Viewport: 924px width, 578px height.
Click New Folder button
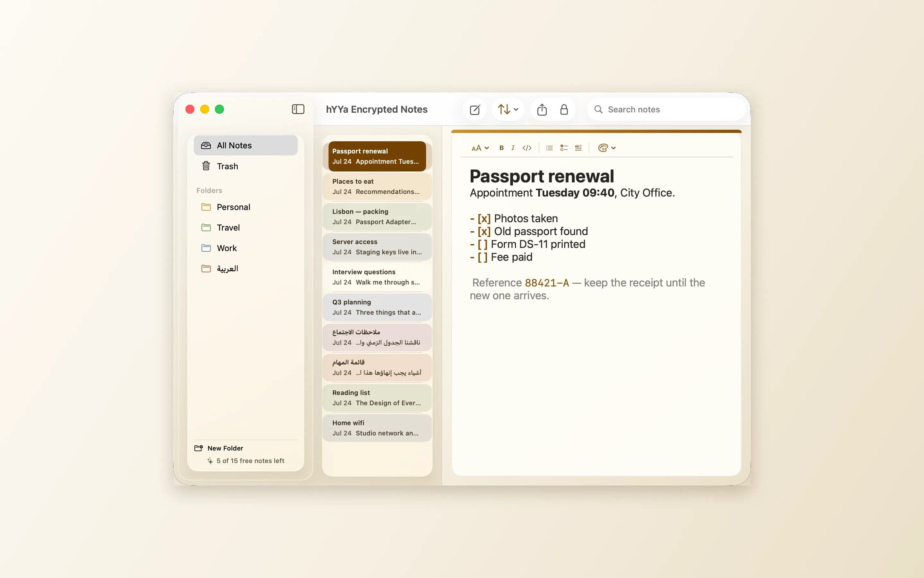219,448
